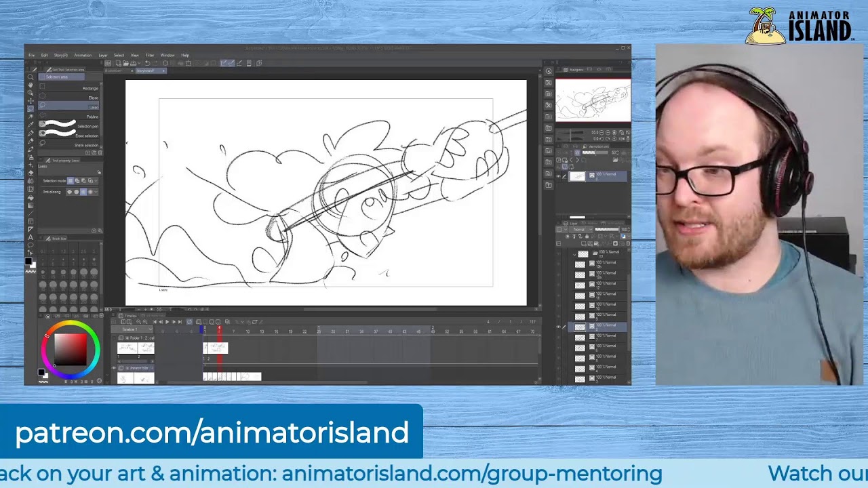Viewport: 868px width, 488px height.
Task: Click the Open file folder icon
Action: [x=127, y=63]
